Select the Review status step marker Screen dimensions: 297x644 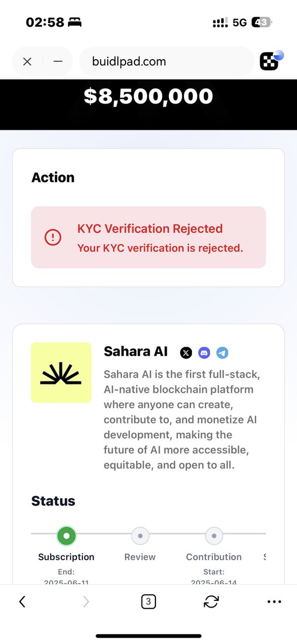pyautogui.click(x=140, y=535)
